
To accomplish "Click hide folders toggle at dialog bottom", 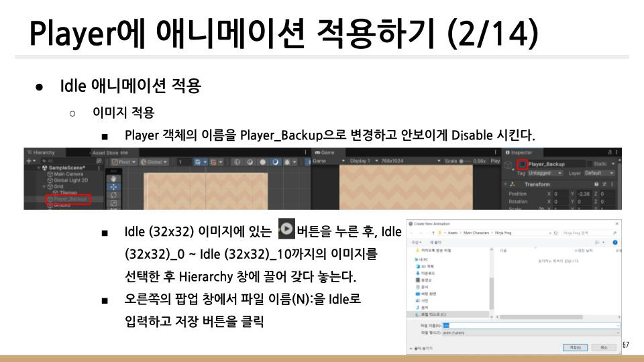I will [x=421, y=349].
